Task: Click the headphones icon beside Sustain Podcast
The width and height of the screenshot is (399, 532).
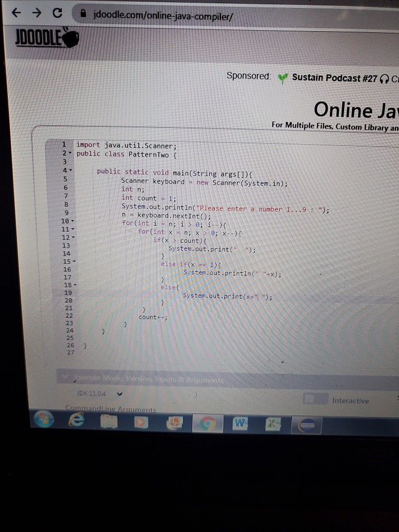Action: [x=384, y=79]
